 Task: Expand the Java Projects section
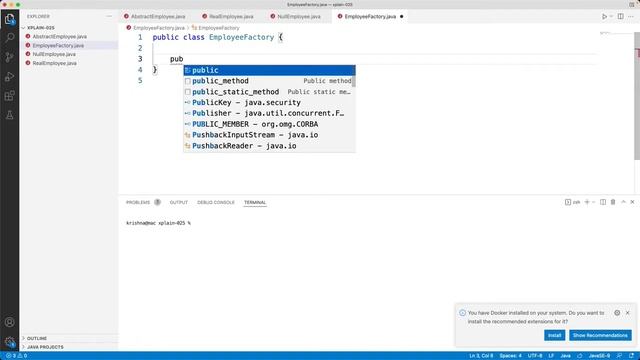point(45,347)
